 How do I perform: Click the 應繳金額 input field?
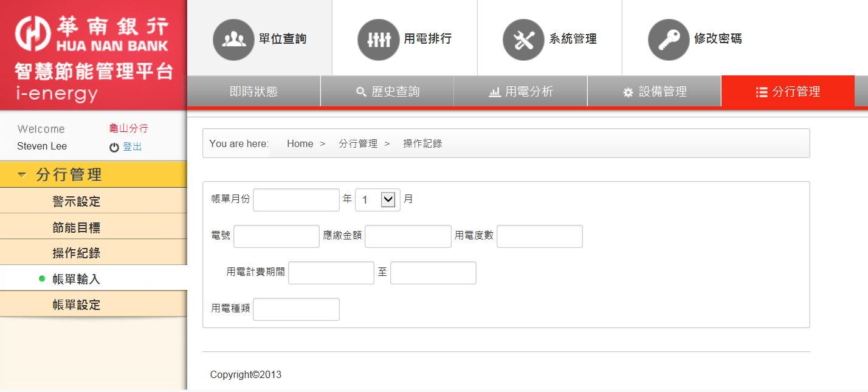(408, 236)
